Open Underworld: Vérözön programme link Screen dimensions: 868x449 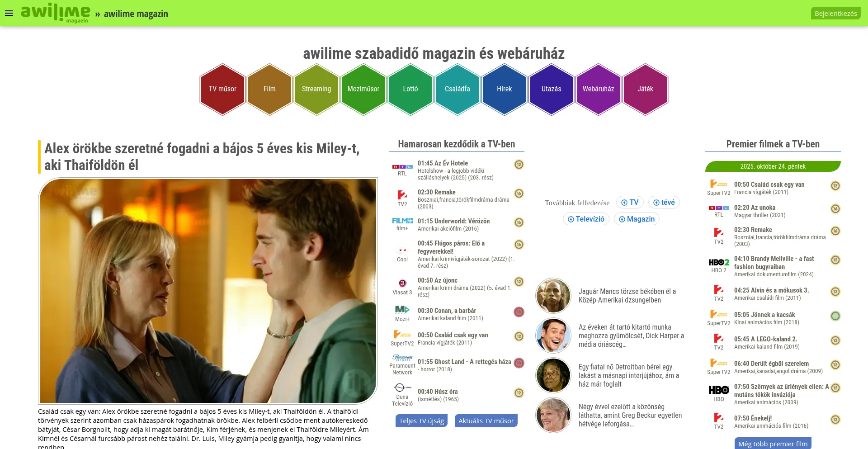coord(453,221)
